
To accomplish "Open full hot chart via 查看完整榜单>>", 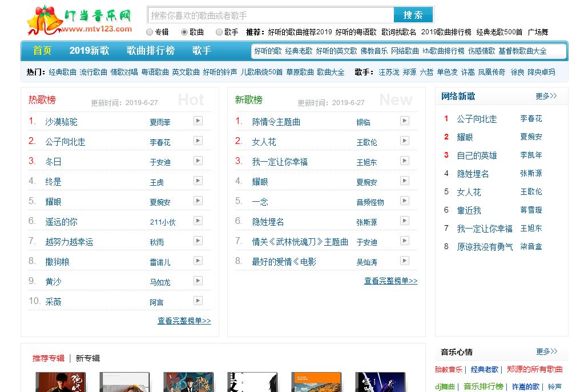I will 184,321.
